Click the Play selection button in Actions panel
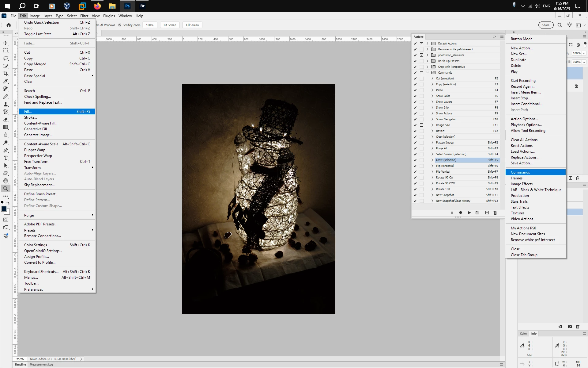 click(469, 213)
